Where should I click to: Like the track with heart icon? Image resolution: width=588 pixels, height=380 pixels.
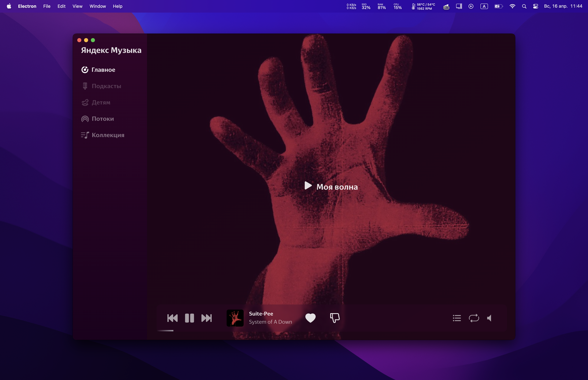click(310, 318)
